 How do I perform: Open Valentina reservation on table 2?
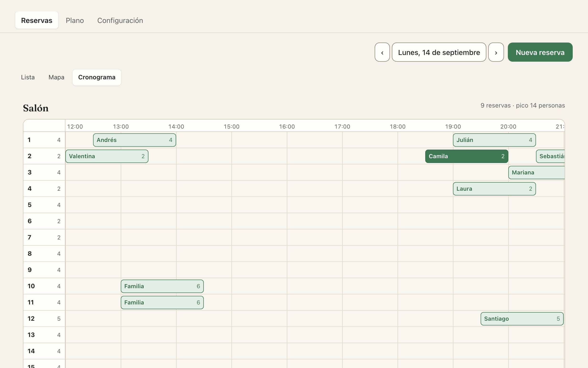click(x=107, y=156)
